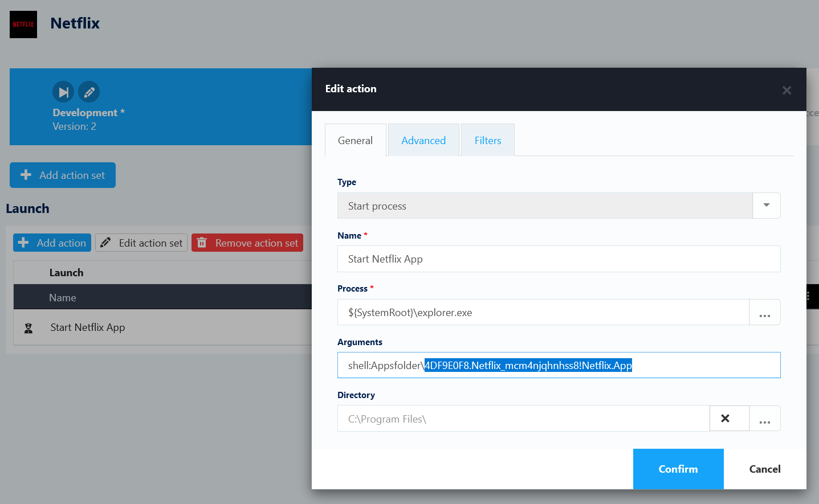
Task: Open Edit action set
Action: coord(141,243)
